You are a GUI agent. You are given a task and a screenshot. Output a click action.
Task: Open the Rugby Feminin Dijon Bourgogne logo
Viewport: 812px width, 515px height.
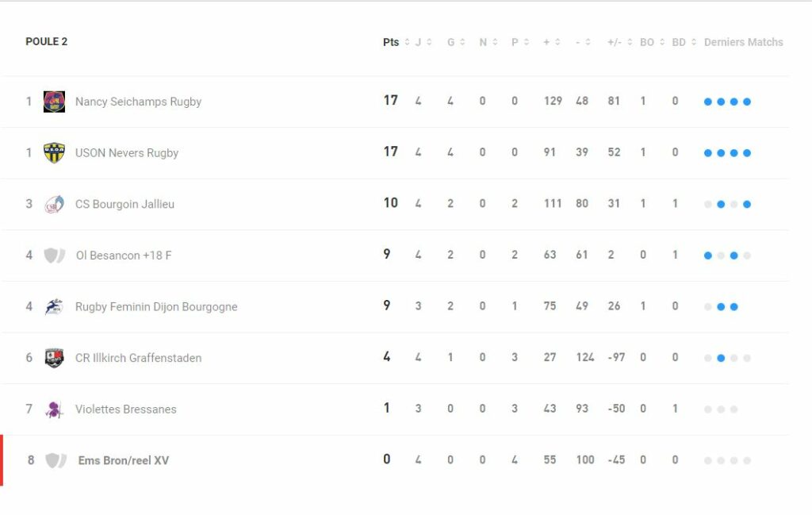pos(55,307)
